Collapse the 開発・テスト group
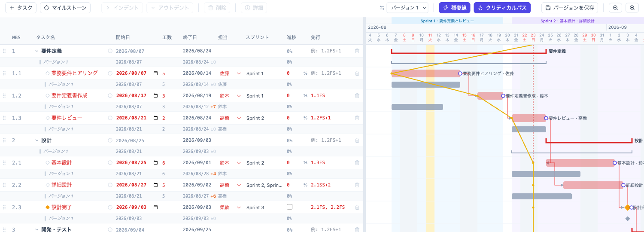This screenshot has height=232, width=644. point(37,230)
